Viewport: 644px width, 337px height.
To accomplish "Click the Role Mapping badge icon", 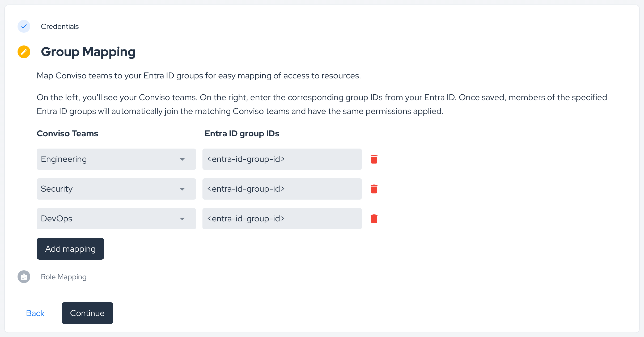I will [x=24, y=277].
